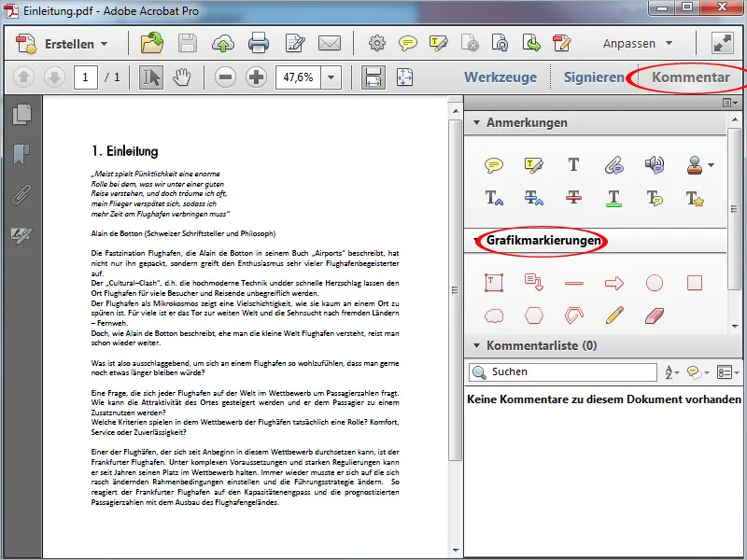This screenshot has width=747, height=560.
Task: Click the edit text and images icon
Action: [295, 43]
